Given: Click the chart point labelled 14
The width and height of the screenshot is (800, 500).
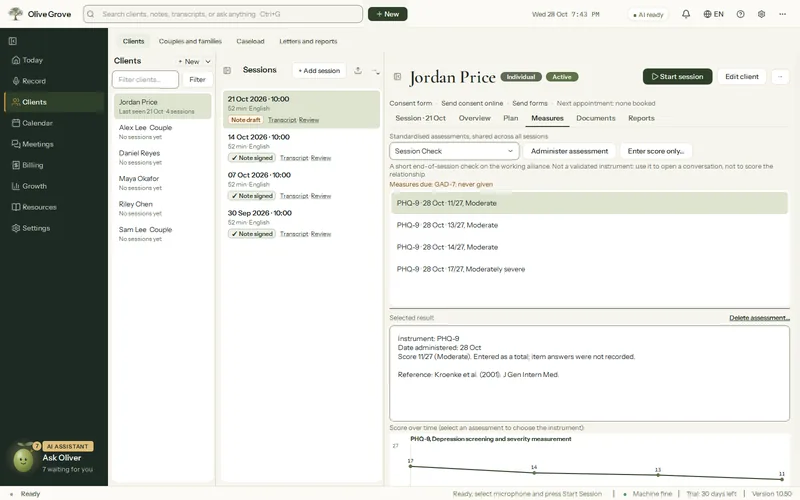Looking at the screenshot, I should pyautogui.click(x=534, y=473).
